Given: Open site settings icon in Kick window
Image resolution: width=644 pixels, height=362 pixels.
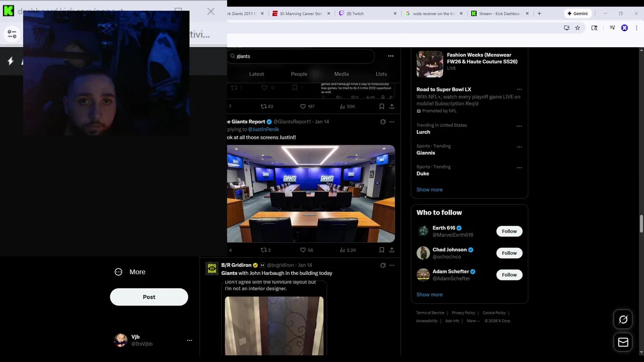Looking at the screenshot, I should coord(12,34).
